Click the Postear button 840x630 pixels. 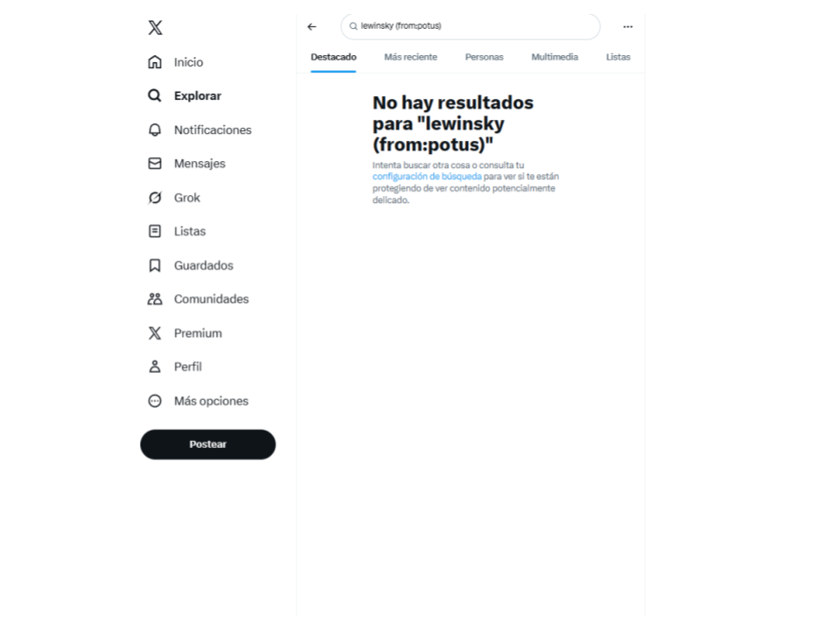click(x=208, y=444)
